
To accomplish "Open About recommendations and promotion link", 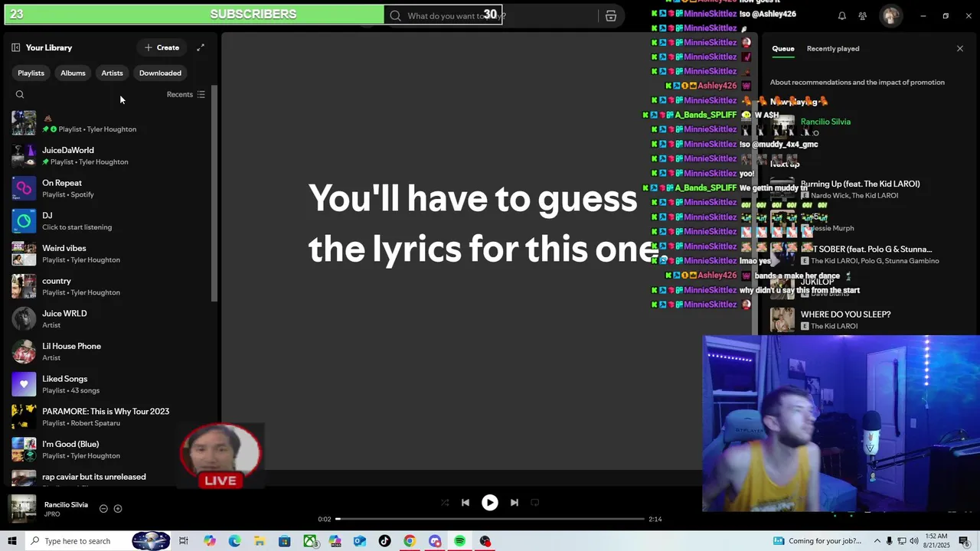I will (857, 83).
